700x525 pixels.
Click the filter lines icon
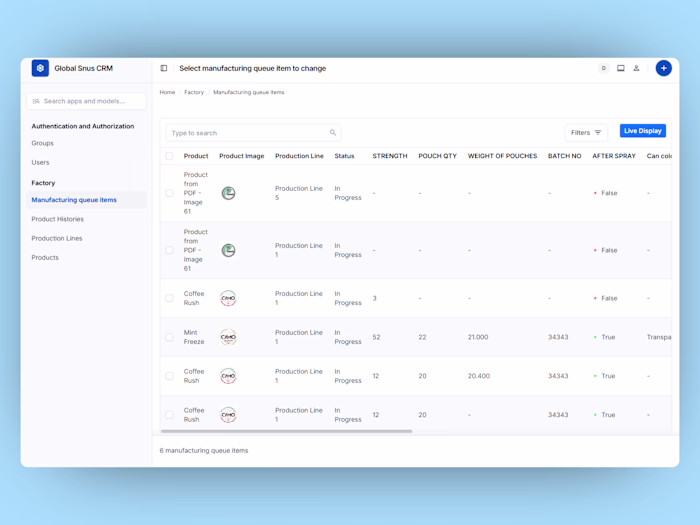[x=598, y=133]
